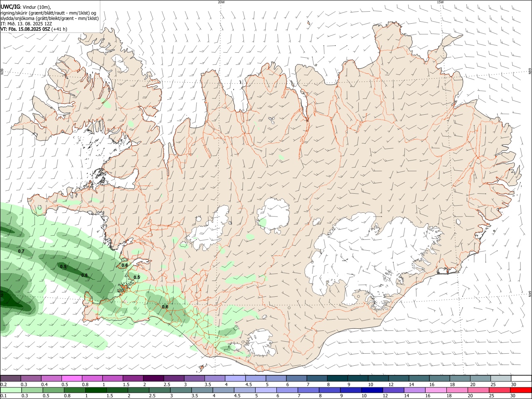Click the 'IT: Mið. 13. 08. 2025 12Z' line
The height and width of the screenshot is (399, 532).
pyautogui.click(x=26, y=24)
